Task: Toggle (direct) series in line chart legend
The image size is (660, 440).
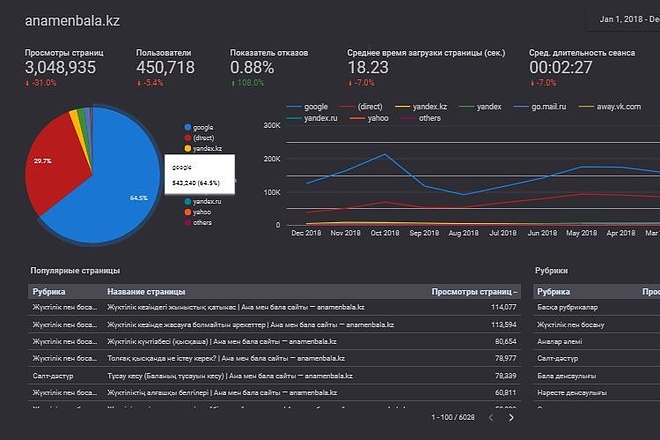Action: pyautogui.click(x=361, y=107)
